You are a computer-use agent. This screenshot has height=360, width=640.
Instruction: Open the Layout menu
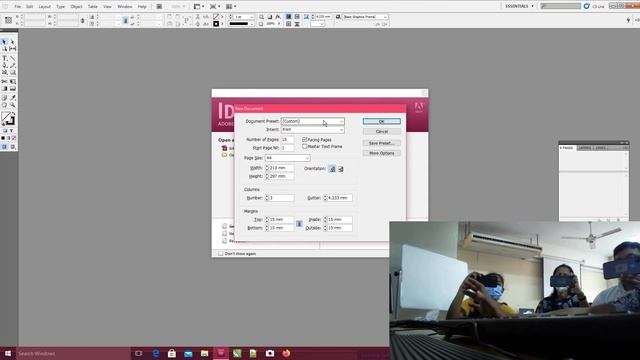tap(44, 7)
